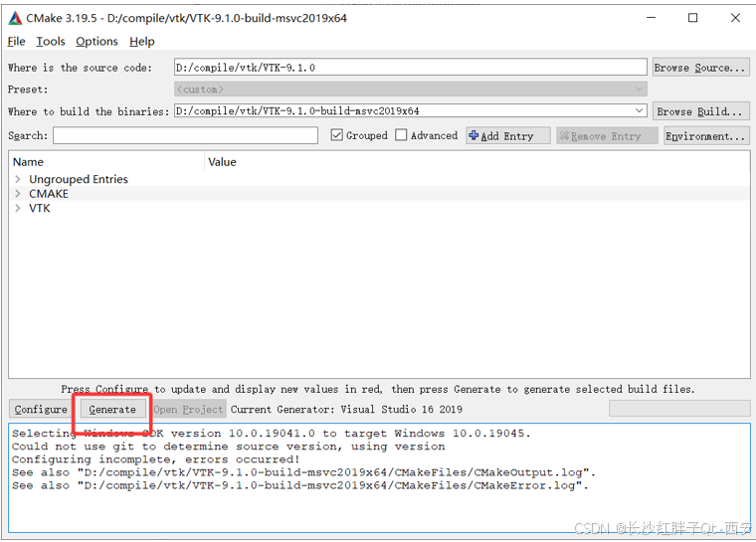Click the Environment button
The width and height of the screenshot is (756, 542).
point(706,136)
